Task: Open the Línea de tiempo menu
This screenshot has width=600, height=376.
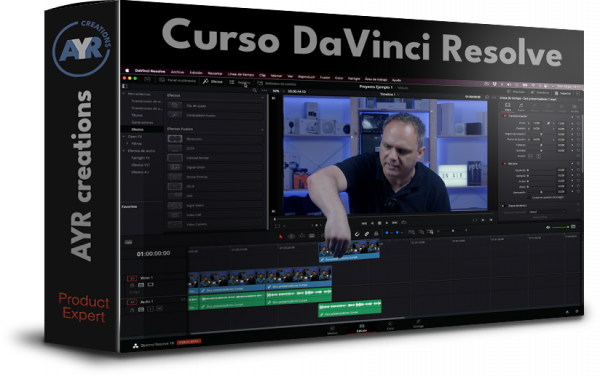Action: 241,74
